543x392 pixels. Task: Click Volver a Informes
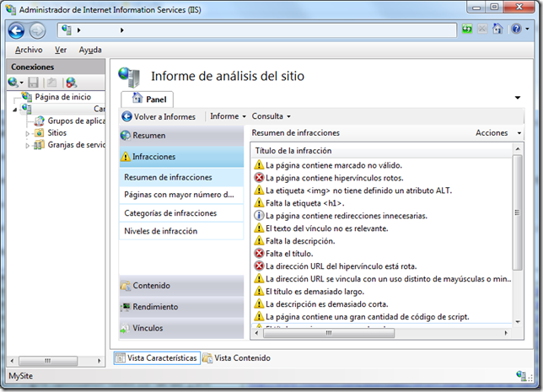pos(159,116)
